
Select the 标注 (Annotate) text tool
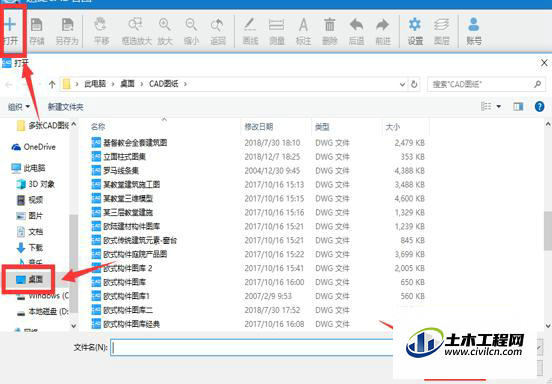click(303, 31)
